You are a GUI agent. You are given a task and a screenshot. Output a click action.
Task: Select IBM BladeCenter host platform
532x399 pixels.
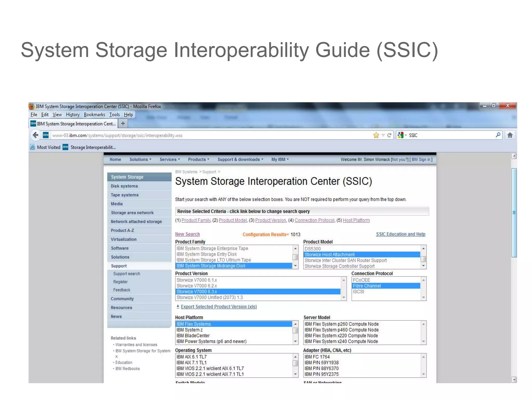coord(234,336)
